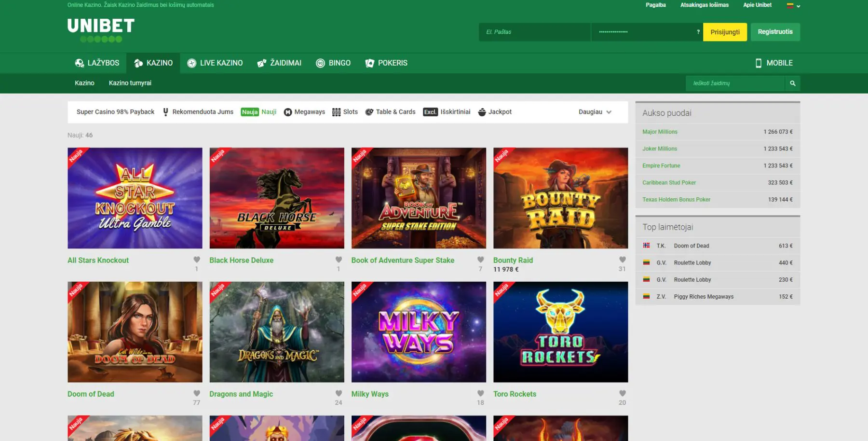Image resolution: width=868 pixels, height=441 pixels.
Task: Toggle the heart on Milky Ways
Action: click(480, 393)
